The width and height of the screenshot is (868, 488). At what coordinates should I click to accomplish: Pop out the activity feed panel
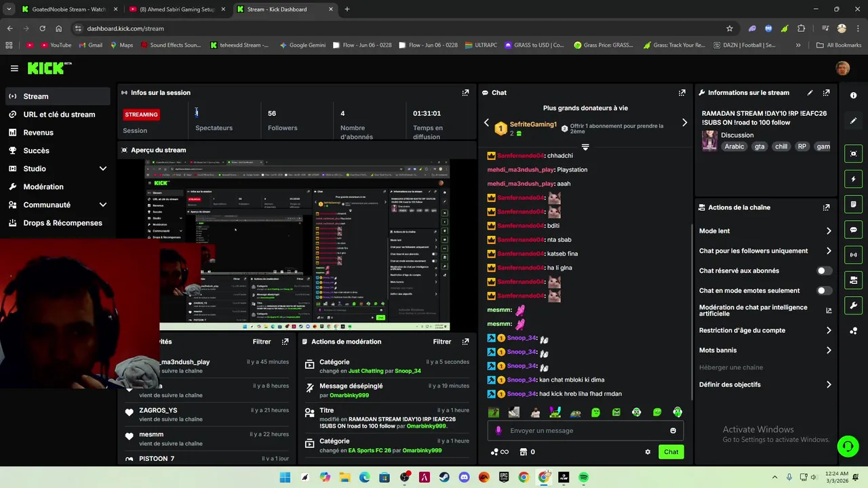pos(285,342)
